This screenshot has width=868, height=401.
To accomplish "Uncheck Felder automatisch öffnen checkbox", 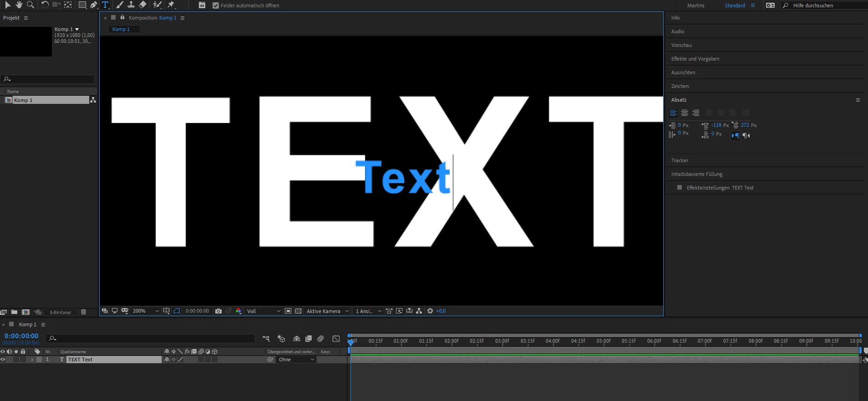I will (216, 5).
